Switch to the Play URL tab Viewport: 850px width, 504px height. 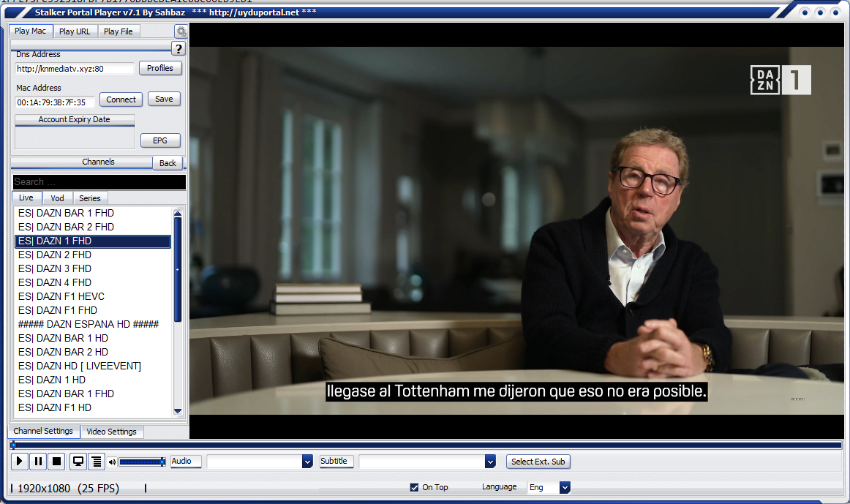(x=75, y=31)
